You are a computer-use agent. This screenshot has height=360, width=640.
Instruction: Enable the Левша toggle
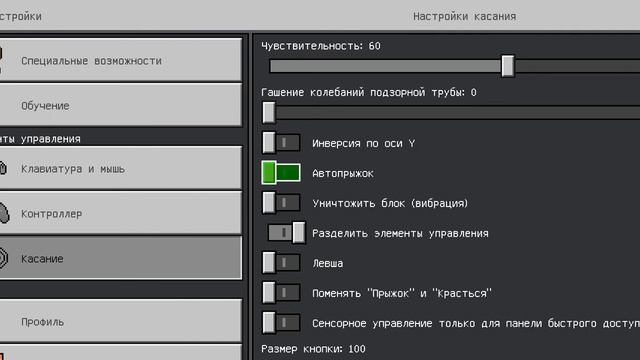click(281, 262)
